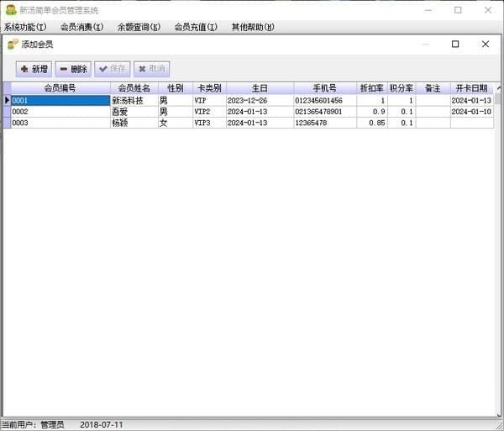Select the member number cell 0002
Viewport: 504px width, 431px height.
coord(60,112)
